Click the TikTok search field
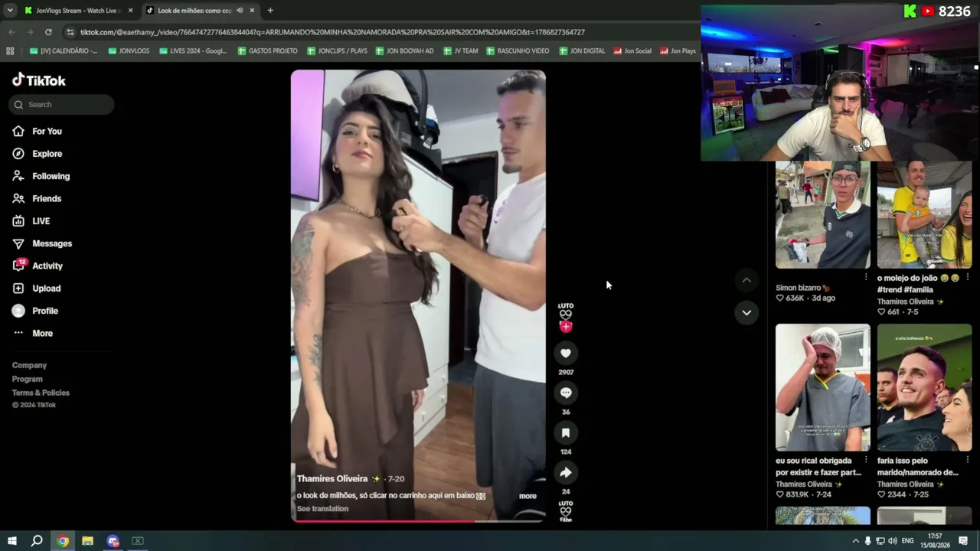980x551 pixels. [x=61, y=105]
